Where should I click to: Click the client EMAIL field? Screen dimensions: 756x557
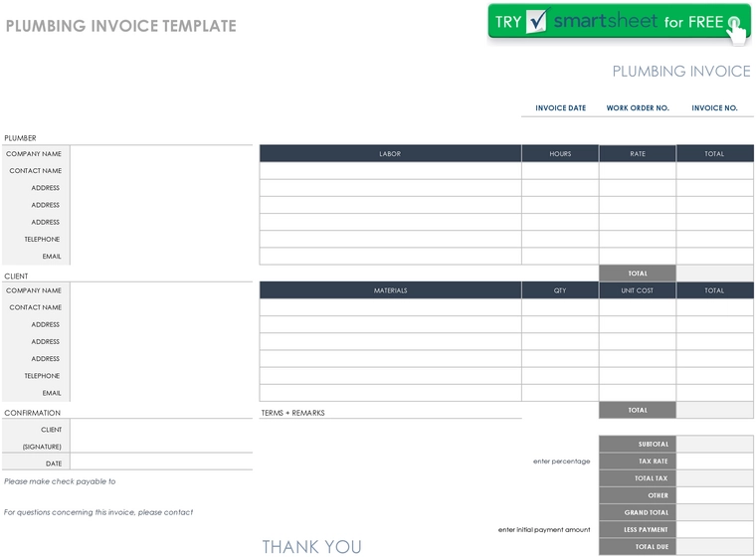tap(161, 393)
